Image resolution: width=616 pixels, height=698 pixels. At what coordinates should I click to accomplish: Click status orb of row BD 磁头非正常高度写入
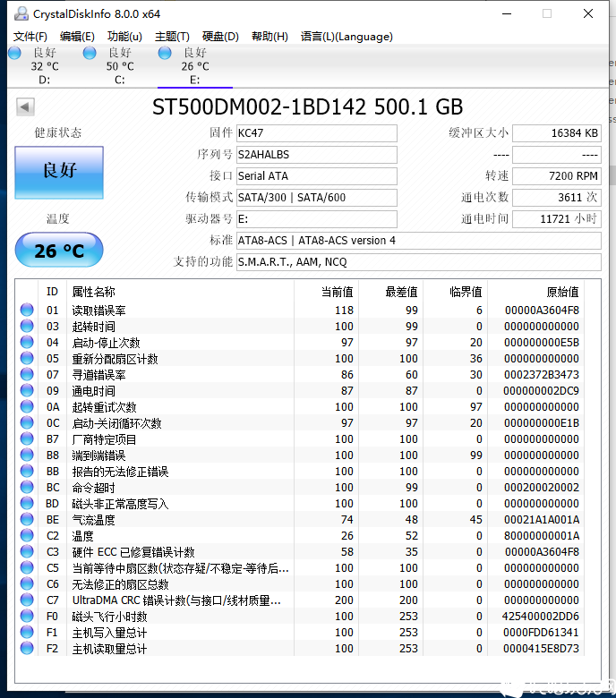tap(27, 503)
